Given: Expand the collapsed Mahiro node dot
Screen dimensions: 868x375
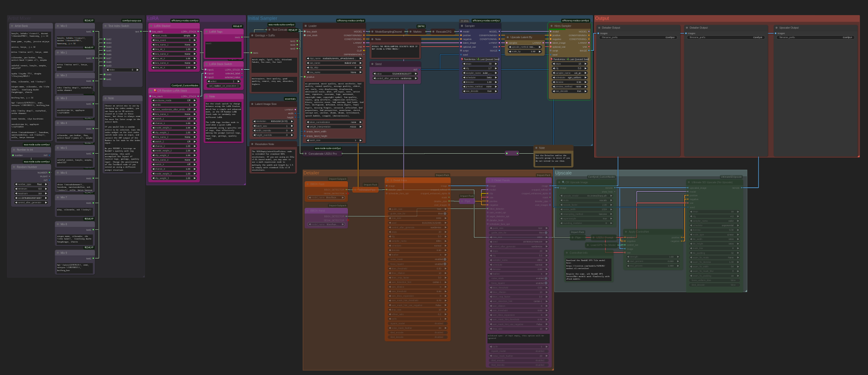Looking at the screenshot, I should 410,32.
